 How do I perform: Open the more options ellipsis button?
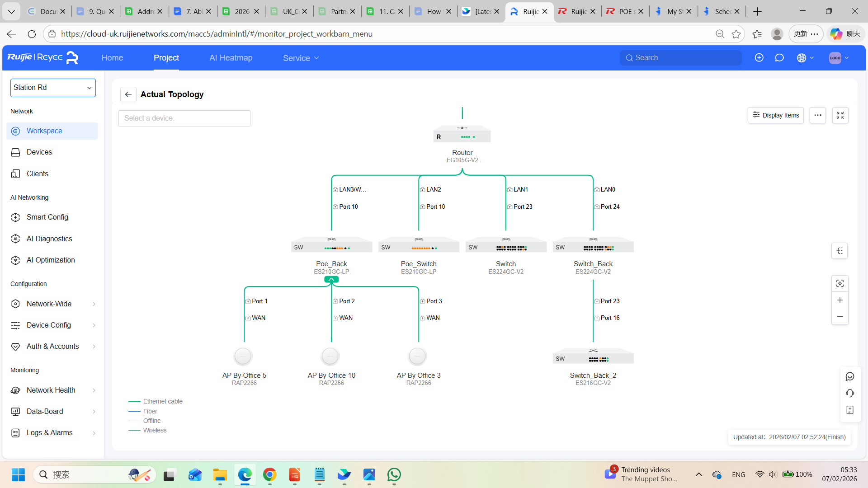[817, 115]
